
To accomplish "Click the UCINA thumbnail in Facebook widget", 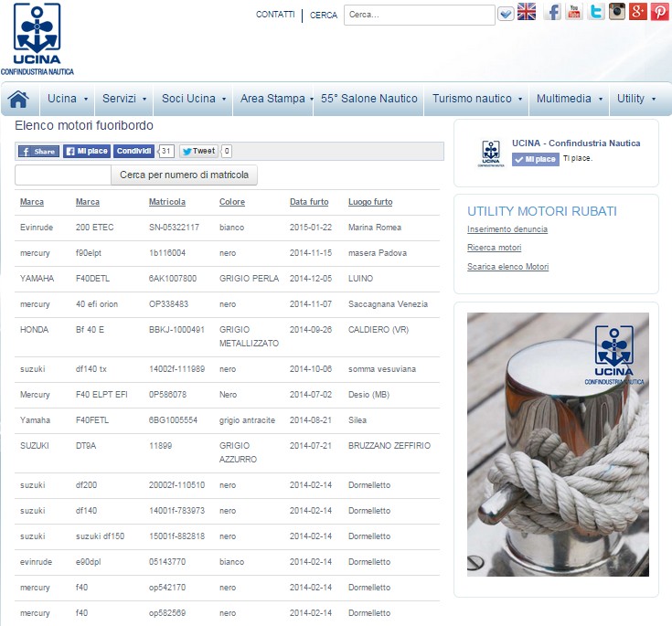I will [491, 154].
